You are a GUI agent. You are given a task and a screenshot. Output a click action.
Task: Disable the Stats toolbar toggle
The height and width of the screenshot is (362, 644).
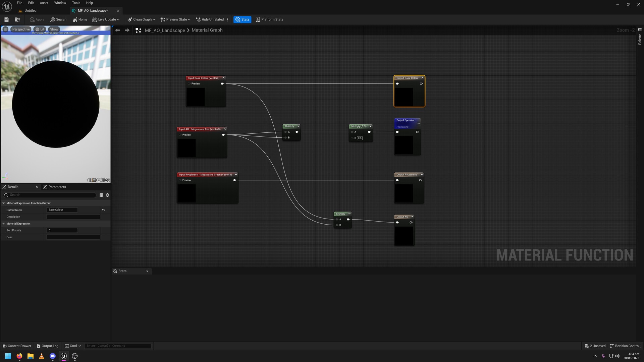(242, 19)
